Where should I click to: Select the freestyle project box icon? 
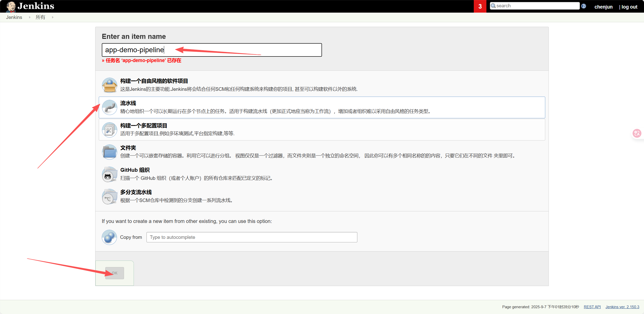[x=109, y=85]
